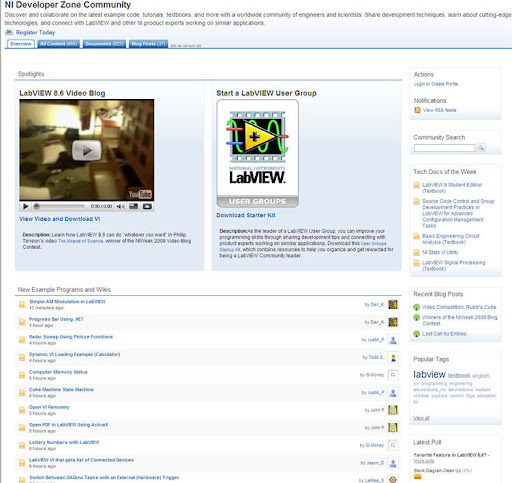Click the LabVIEW User Groups logo image
Screen dimensions: 512x483
pyautogui.click(x=257, y=153)
